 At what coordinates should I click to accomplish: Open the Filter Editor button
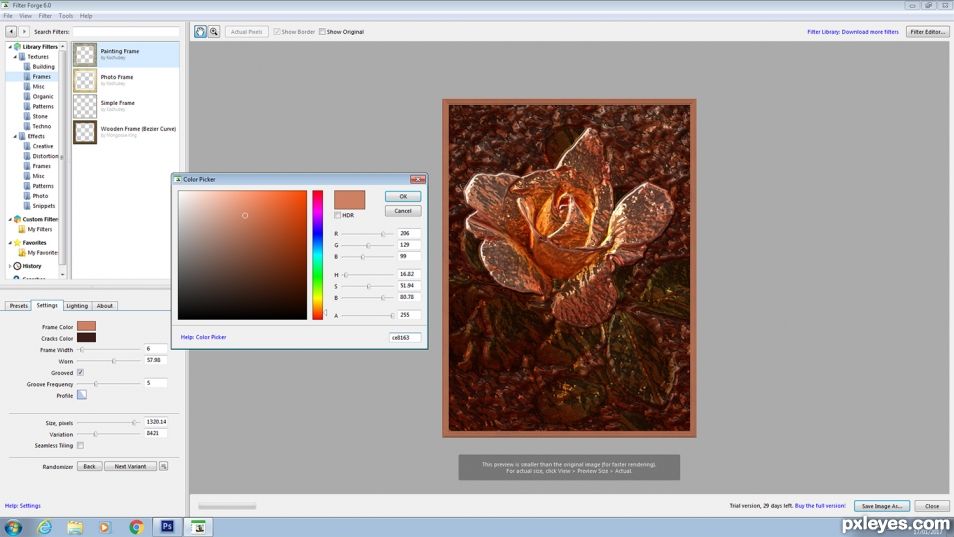pyautogui.click(x=927, y=32)
